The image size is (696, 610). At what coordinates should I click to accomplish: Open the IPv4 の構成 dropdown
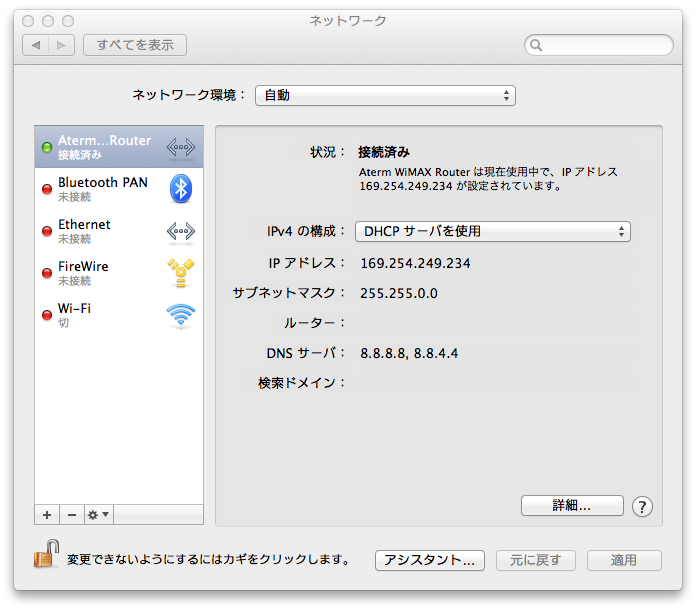[493, 231]
